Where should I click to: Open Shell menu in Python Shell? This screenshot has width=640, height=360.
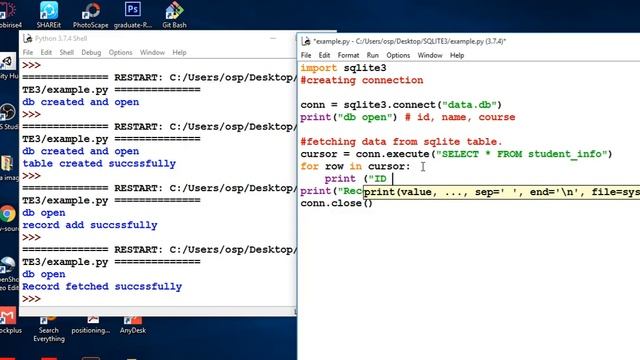tap(67, 52)
